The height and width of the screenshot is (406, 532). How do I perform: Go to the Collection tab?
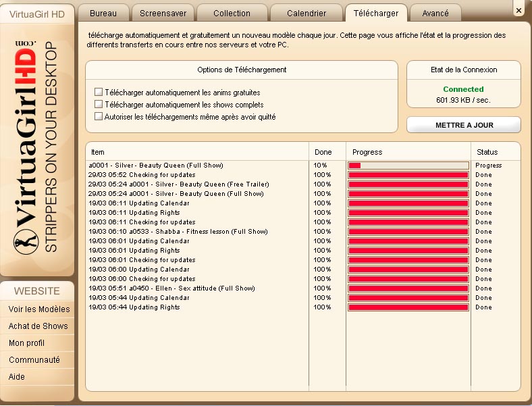point(232,14)
